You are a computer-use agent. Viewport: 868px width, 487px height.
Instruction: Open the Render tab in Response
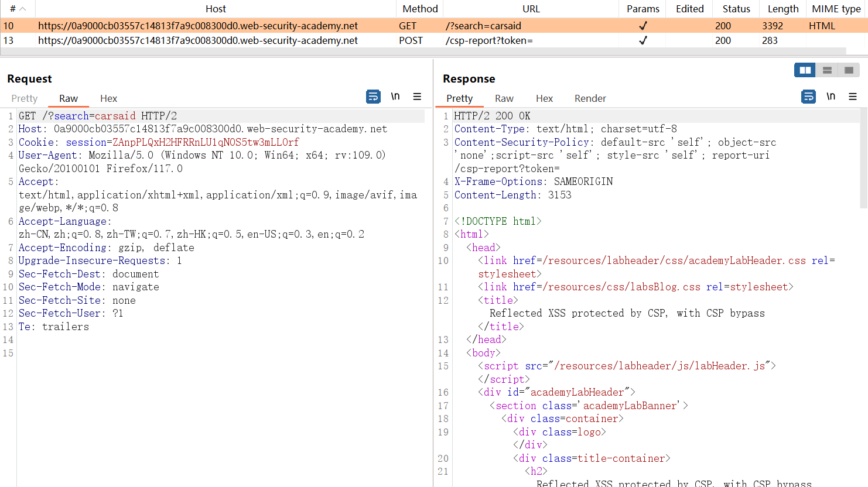(590, 98)
